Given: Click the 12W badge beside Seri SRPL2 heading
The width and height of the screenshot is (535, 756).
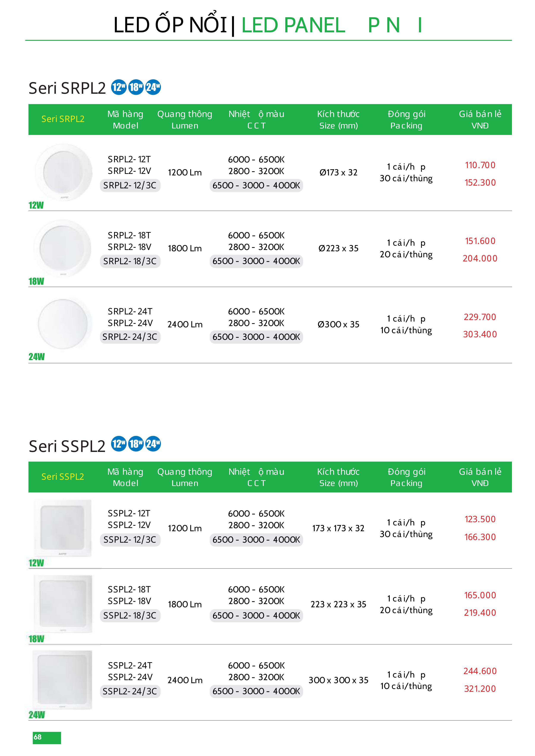Looking at the screenshot, I should point(119,87).
